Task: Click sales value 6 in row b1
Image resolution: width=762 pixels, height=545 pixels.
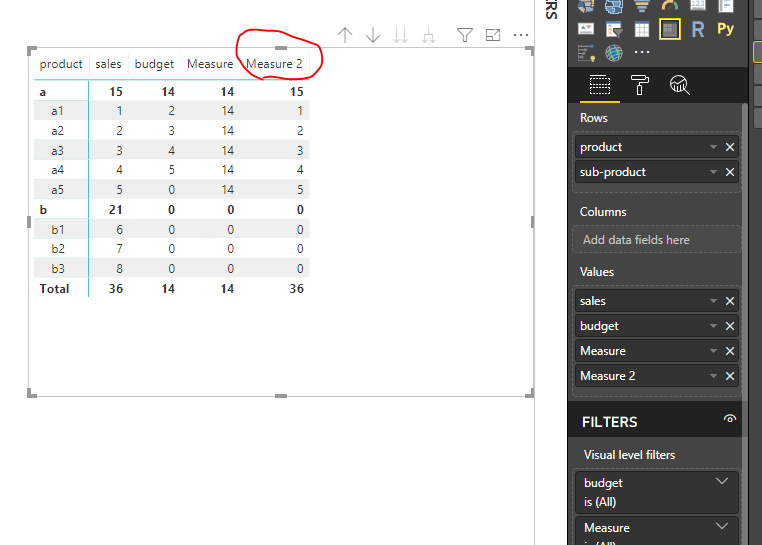Action: pyautogui.click(x=119, y=229)
